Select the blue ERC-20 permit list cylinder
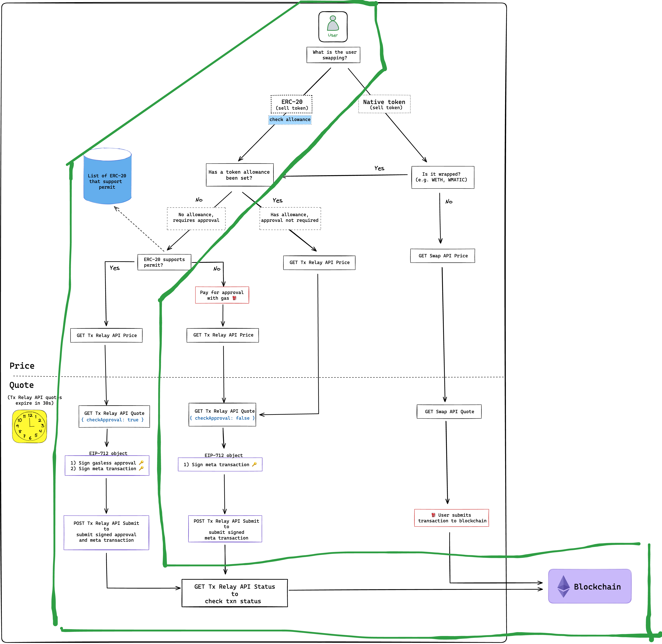Screen dimensions: 662x644 (107, 176)
